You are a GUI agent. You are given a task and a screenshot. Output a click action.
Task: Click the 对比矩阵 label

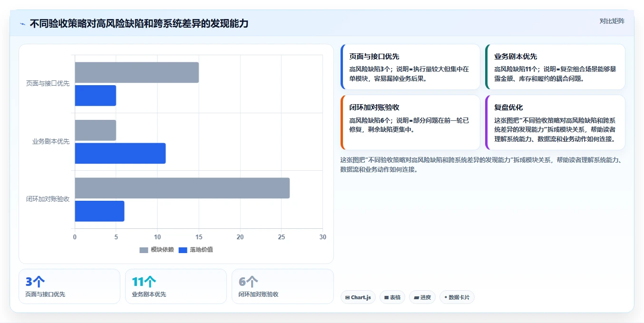tap(612, 21)
